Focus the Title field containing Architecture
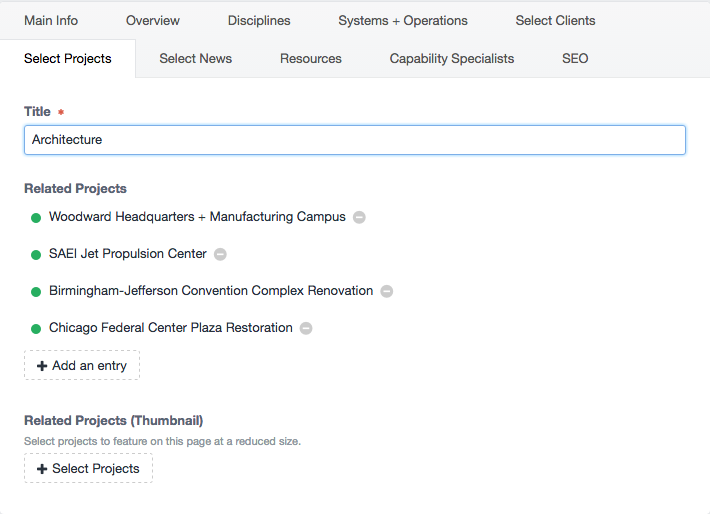 pos(355,140)
